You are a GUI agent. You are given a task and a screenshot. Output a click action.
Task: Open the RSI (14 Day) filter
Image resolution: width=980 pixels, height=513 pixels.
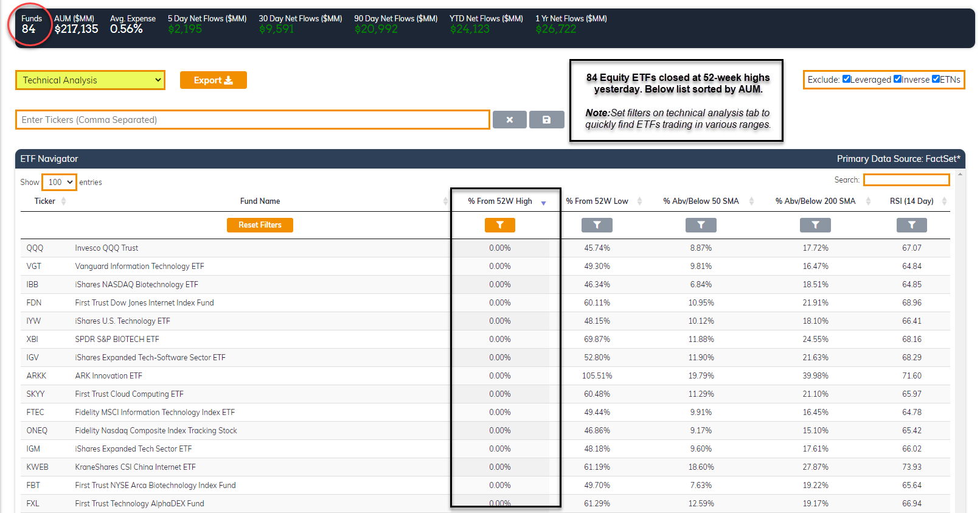tap(911, 225)
